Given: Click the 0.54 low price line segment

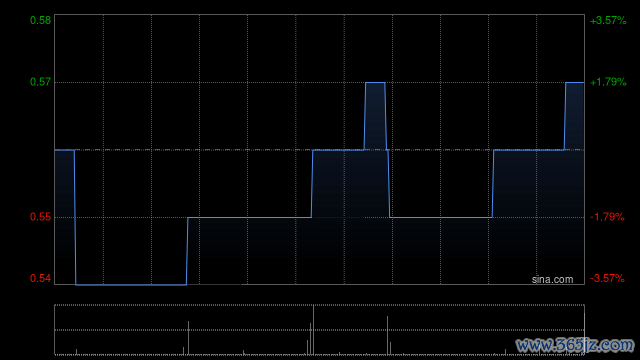Looking at the screenshot, I should pyautogui.click(x=131, y=284).
